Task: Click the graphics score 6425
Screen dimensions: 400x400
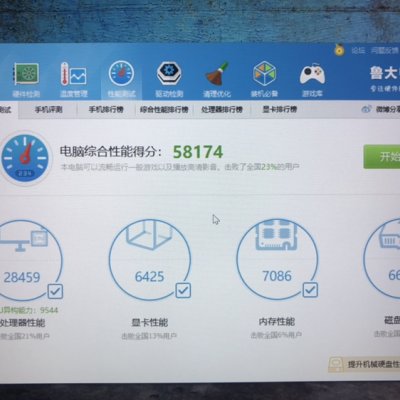Action: coord(149,277)
